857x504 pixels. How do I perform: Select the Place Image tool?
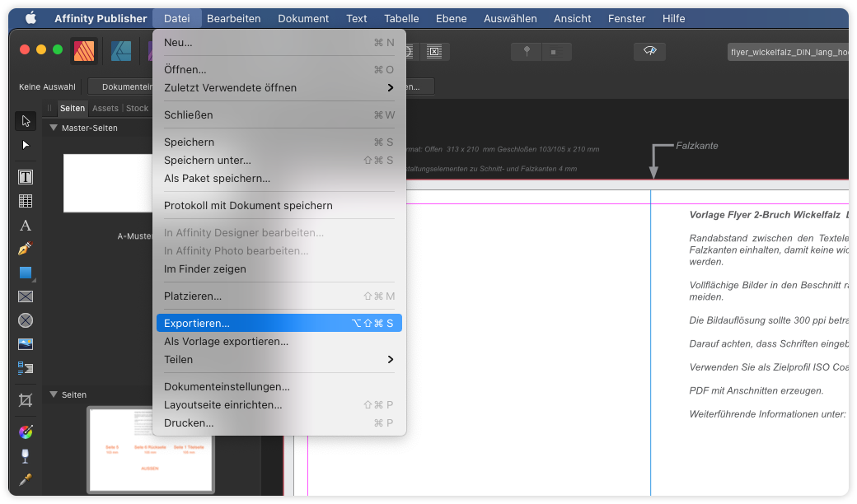[x=26, y=344]
